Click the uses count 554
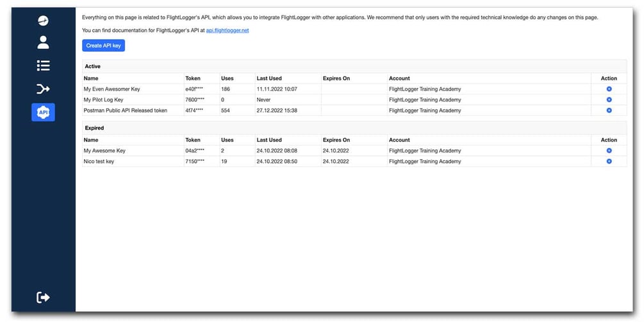 pyautogui.click(x=226, y=110)
